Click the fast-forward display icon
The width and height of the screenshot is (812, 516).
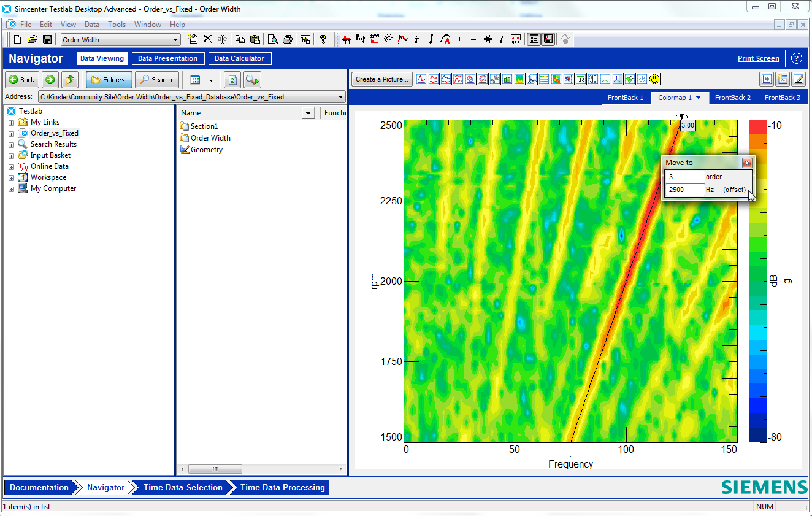[766, 79]
